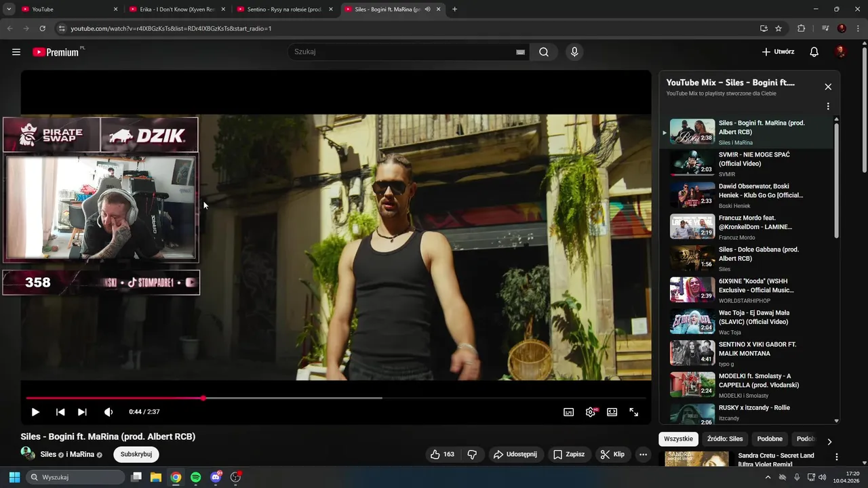
Task: Select the Źródło: Siles filter chip
Action: pos(725,439)
